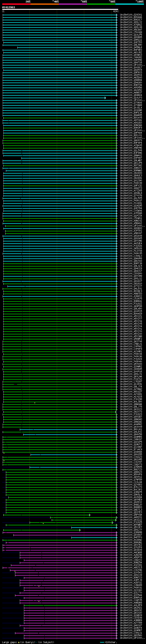The image size is (146, 644).
Task: Select the cyan alignment bar for Q5Y2E7
Action: pyautogui.click(x=94, y=527)
